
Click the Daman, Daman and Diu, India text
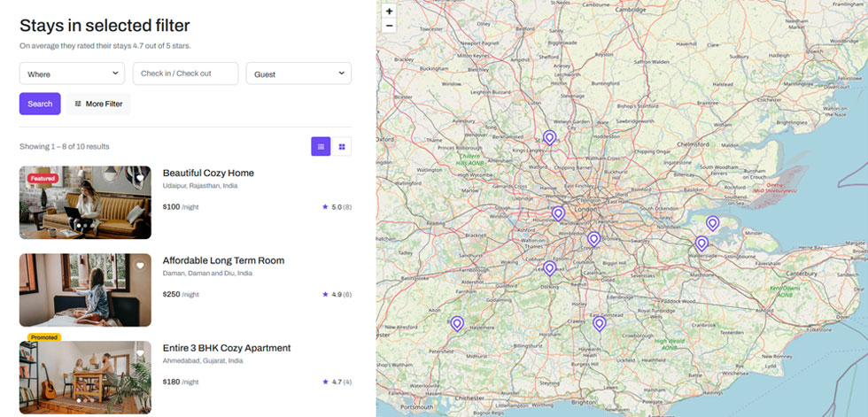point(207,274)
